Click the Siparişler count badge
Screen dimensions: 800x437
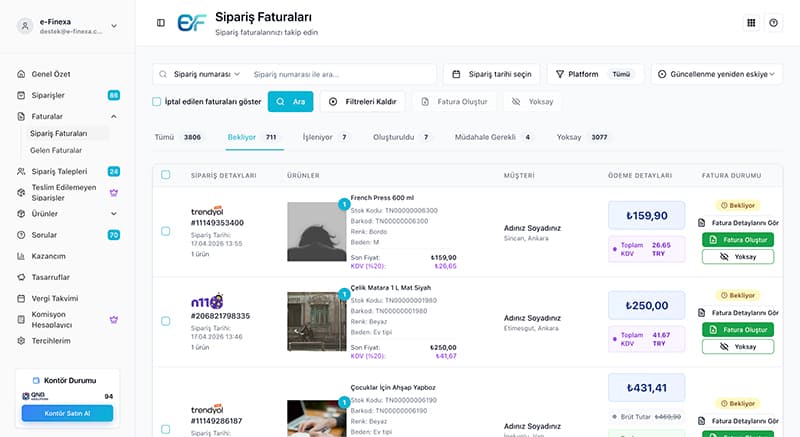point(114,95)
